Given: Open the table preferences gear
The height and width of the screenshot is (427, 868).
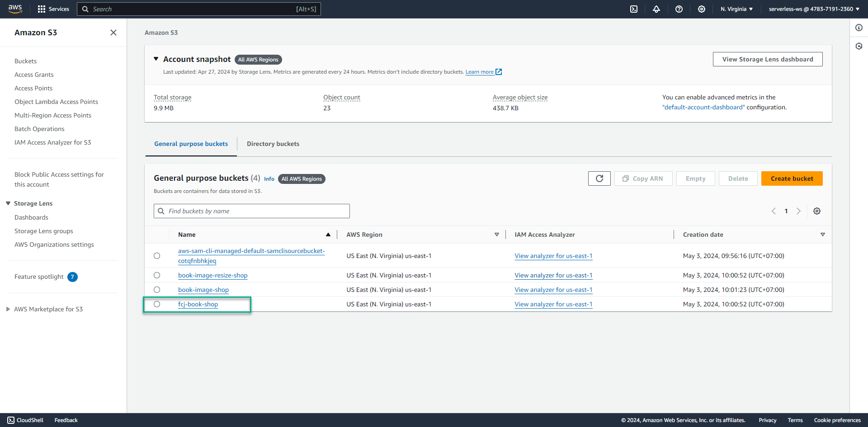Looking at the screenshot, I should [x=817, y=211].
